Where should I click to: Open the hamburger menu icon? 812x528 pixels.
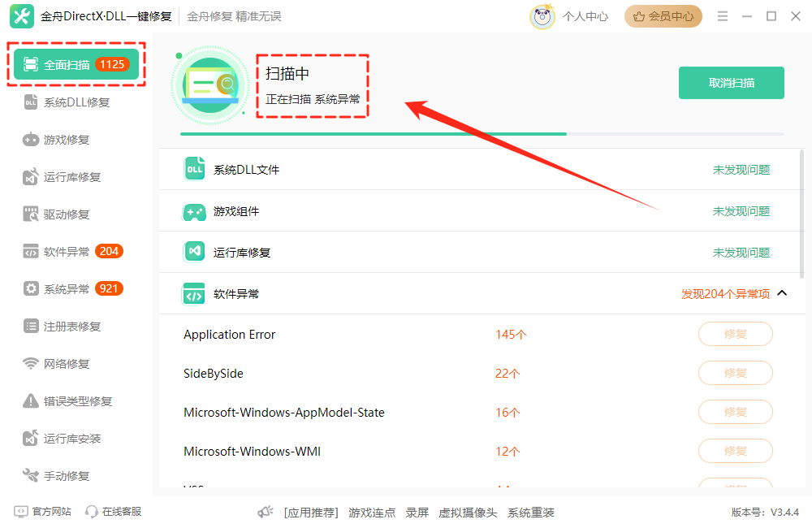[x=723, y=16]
